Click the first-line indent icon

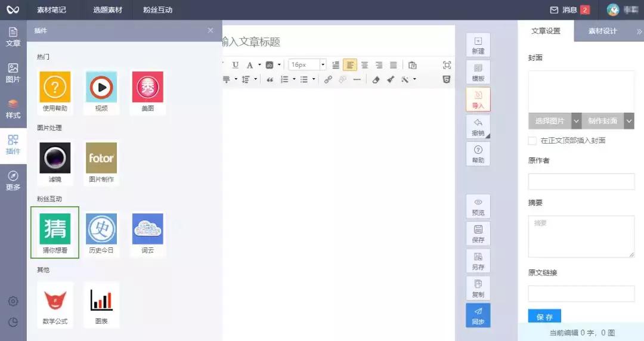coord(336,65)
